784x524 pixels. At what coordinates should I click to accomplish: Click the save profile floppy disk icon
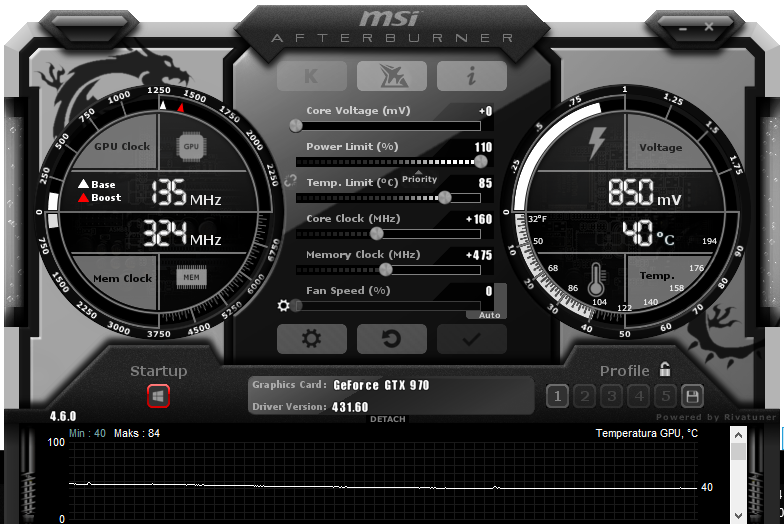692,396
